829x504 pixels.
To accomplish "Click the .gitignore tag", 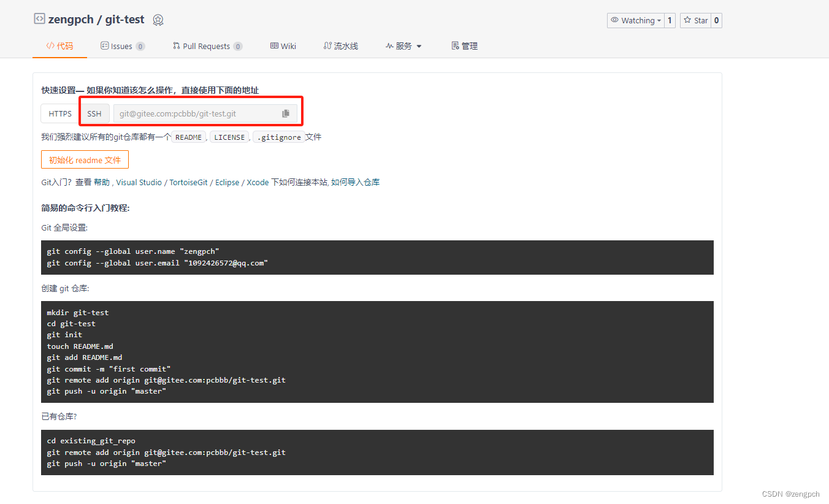I will click(278, 137).
